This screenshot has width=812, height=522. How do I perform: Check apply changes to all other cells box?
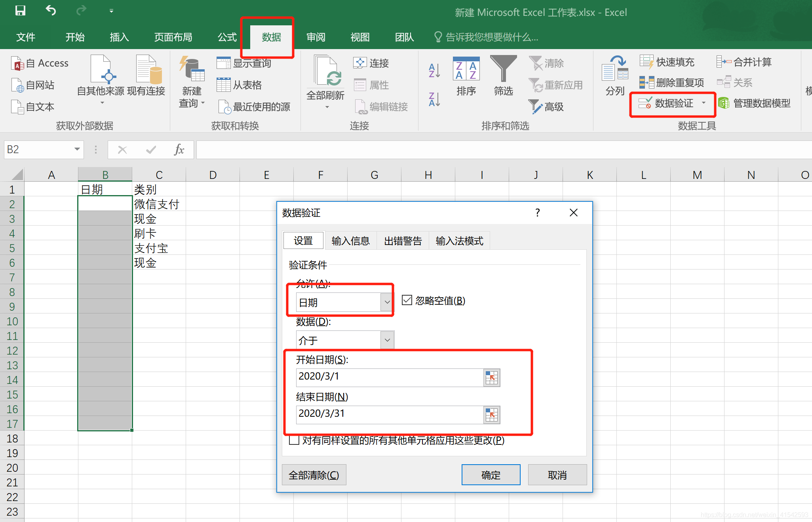pos(294,440)
